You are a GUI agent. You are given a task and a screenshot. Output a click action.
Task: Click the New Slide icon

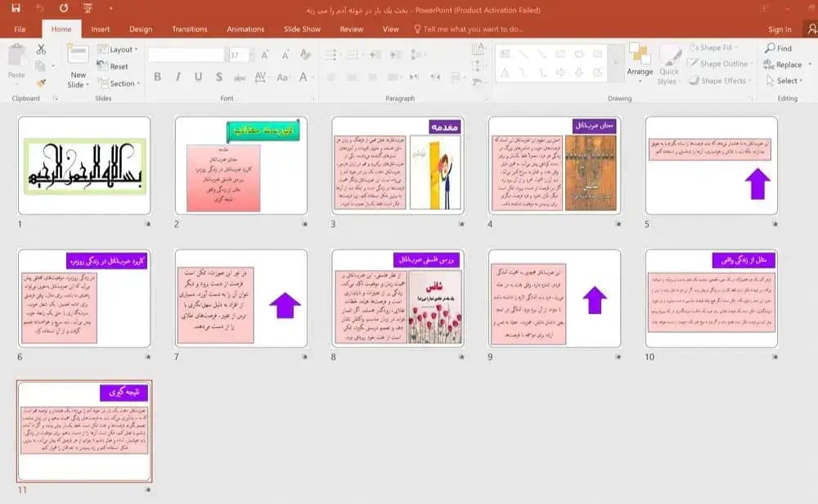tap(78, 56)
